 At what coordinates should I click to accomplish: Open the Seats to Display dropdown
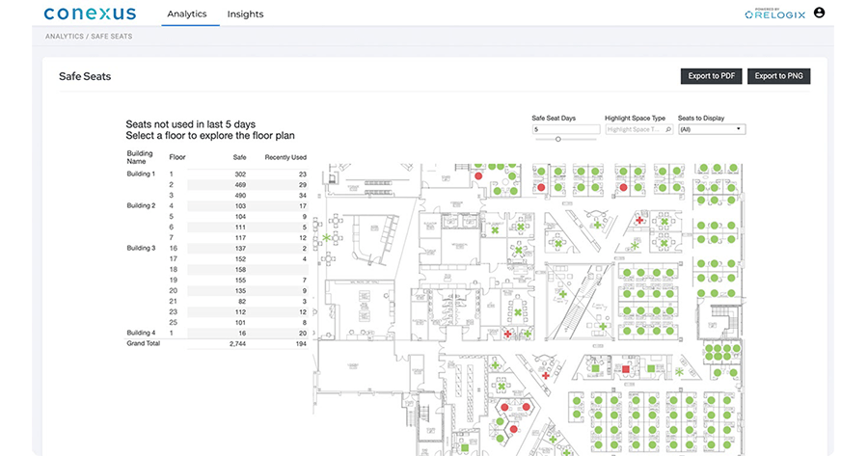[711, 129]
